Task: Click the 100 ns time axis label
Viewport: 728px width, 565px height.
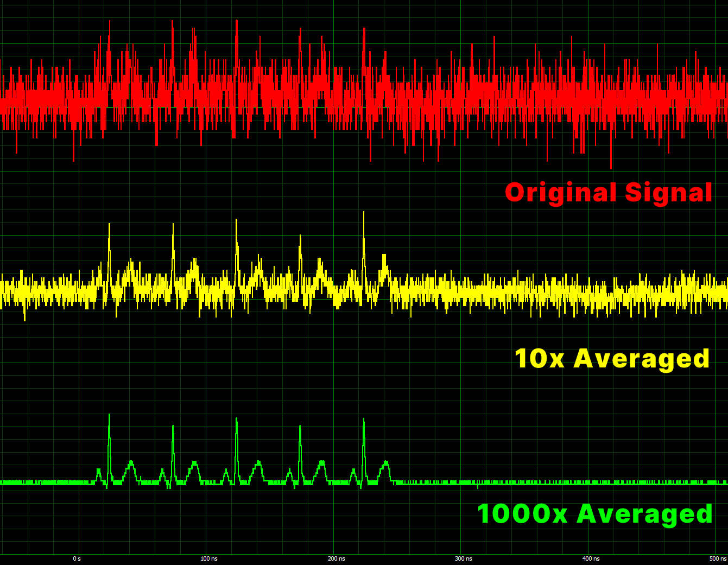Action: 208,558
